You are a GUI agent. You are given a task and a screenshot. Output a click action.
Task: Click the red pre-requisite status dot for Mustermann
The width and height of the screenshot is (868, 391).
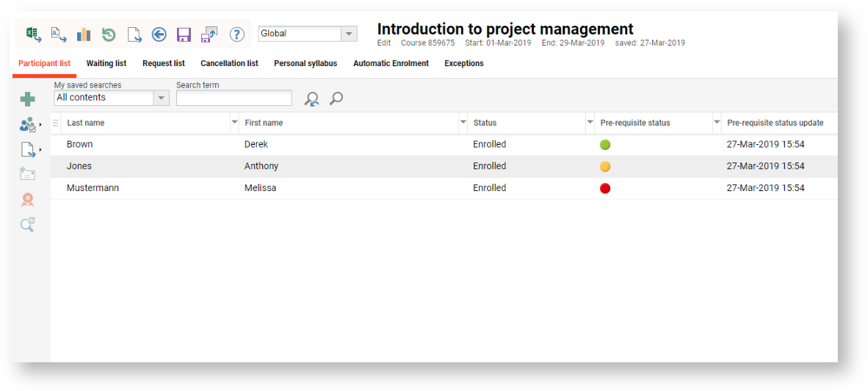605,189
